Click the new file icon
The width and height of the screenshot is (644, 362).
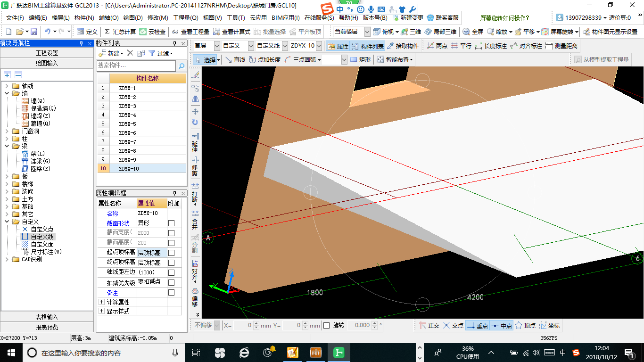(x=8, y=32)
